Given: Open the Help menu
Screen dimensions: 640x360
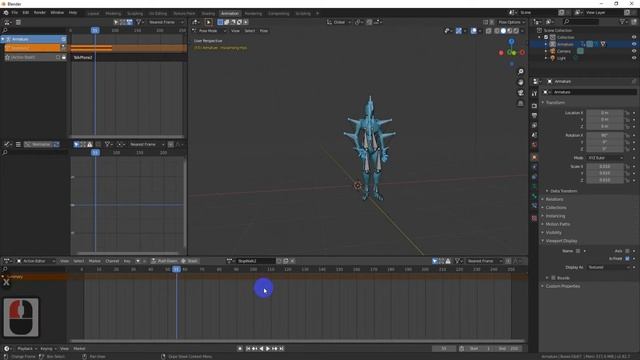Looking at the screenshot, I should (x=73, y=13).
